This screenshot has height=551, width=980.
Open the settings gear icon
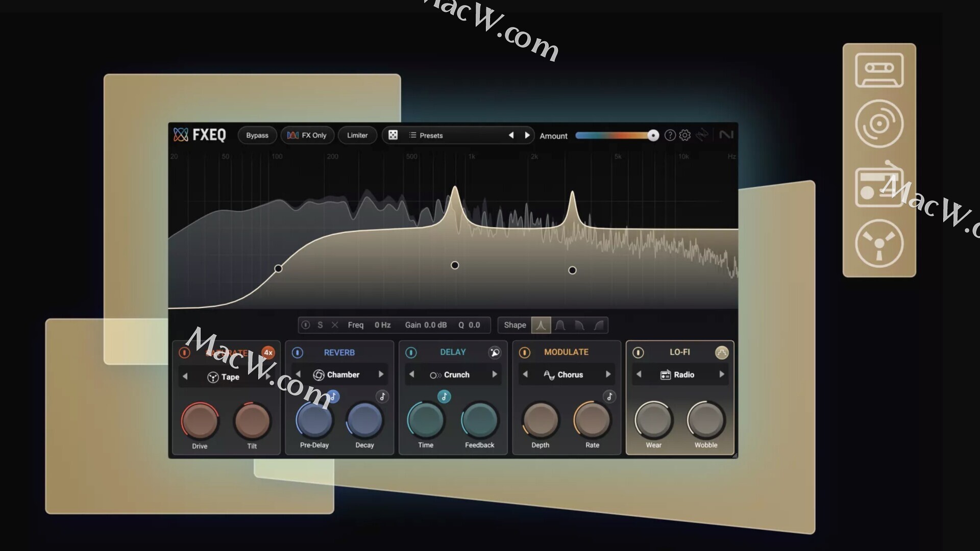click(685, 135)
